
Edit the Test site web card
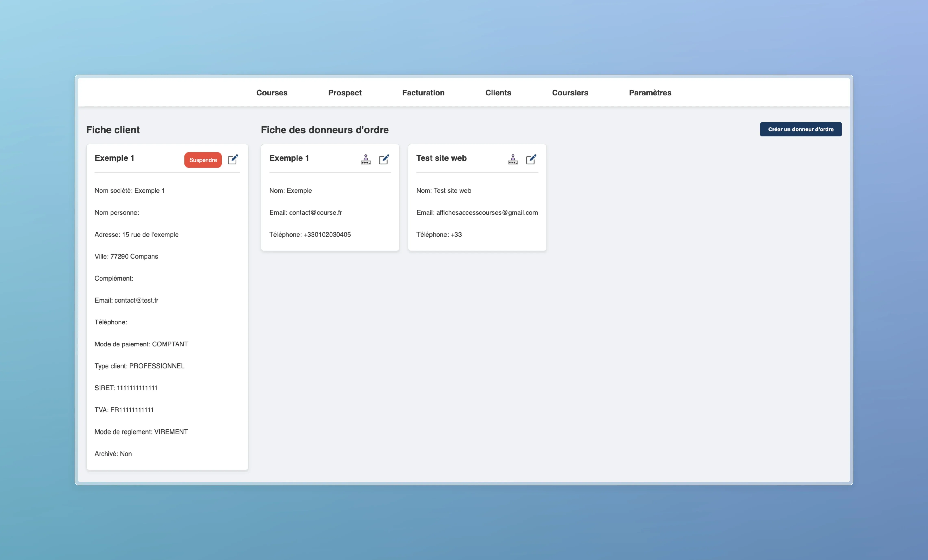tap(531, 160)
